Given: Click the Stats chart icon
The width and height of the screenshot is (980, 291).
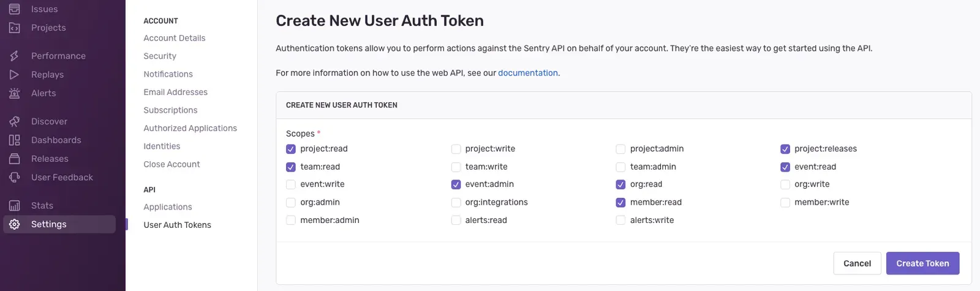Looking at the screenshot, I should click(15, 206).
